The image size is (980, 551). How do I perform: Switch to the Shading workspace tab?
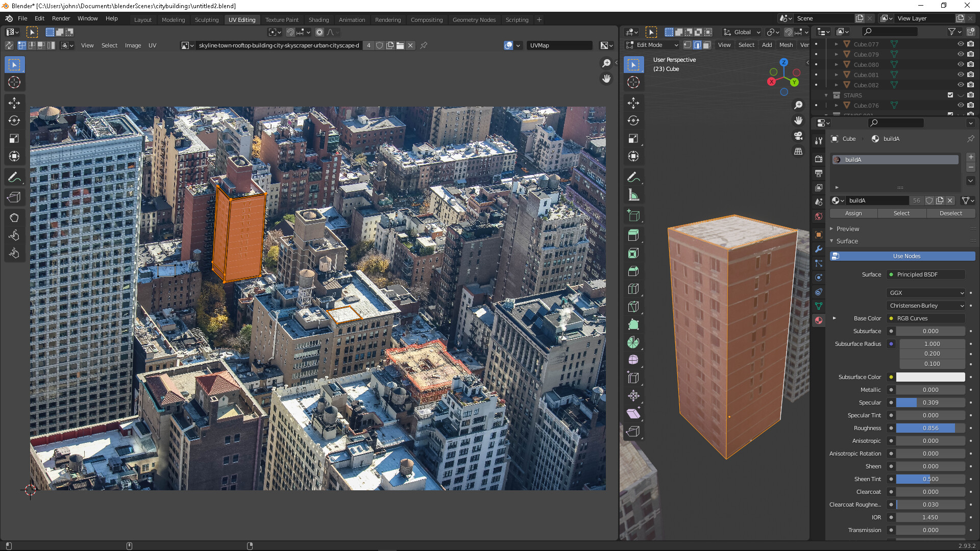(318, 20)
